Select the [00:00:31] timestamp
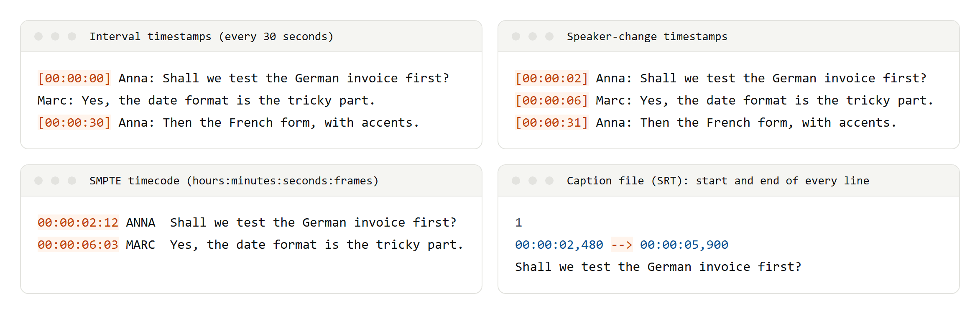The width and height of the screenshot is (980, 314). coord(551,123)
